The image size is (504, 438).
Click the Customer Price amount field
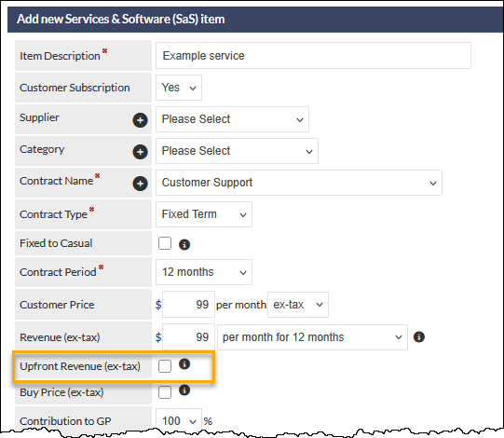[x=188, y=304]
